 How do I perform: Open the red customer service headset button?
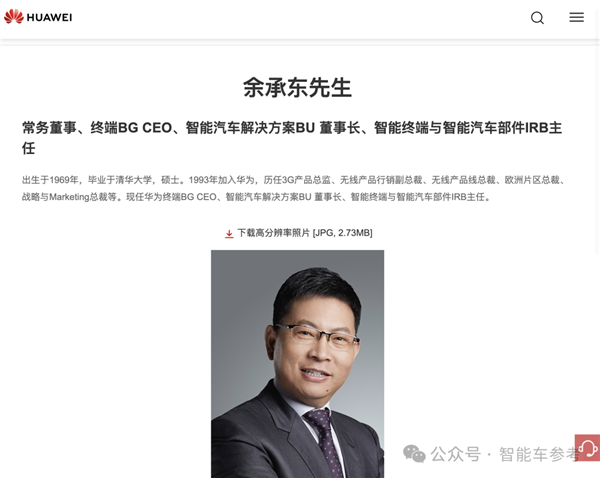[587, 447]
